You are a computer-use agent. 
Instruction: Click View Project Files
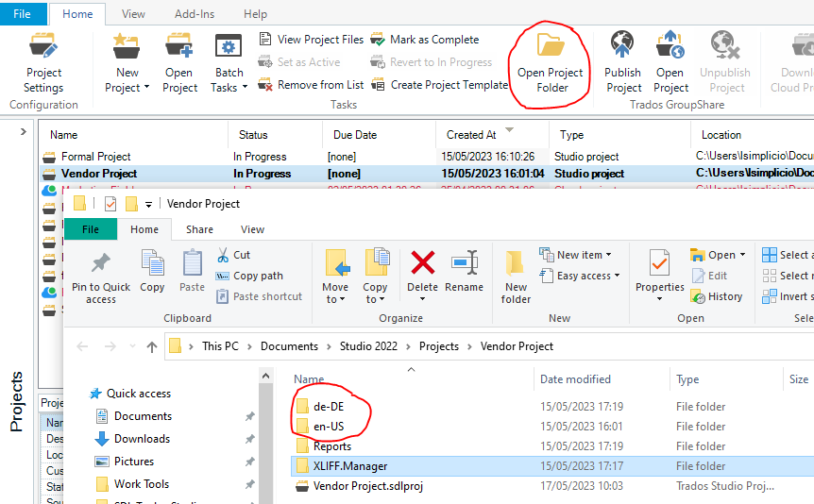[x=311, y=40]
